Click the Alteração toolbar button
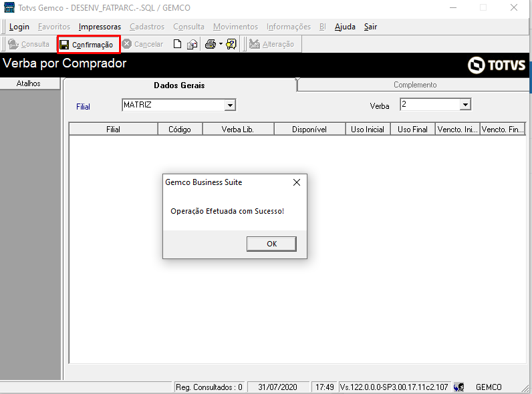This screenshot has width=532, height=394. 272,44
